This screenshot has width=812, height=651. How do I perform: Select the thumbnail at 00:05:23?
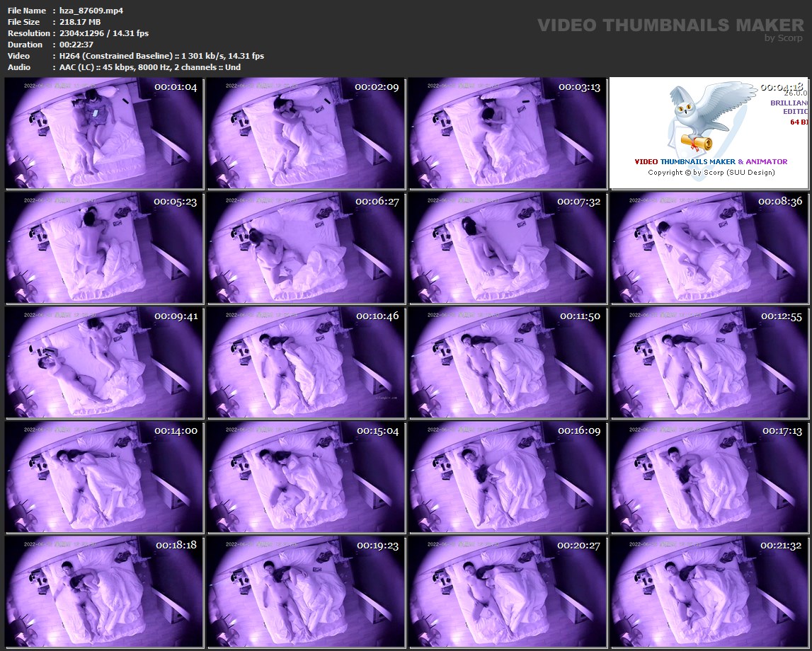pyautogui.click(x=104, y=248)
